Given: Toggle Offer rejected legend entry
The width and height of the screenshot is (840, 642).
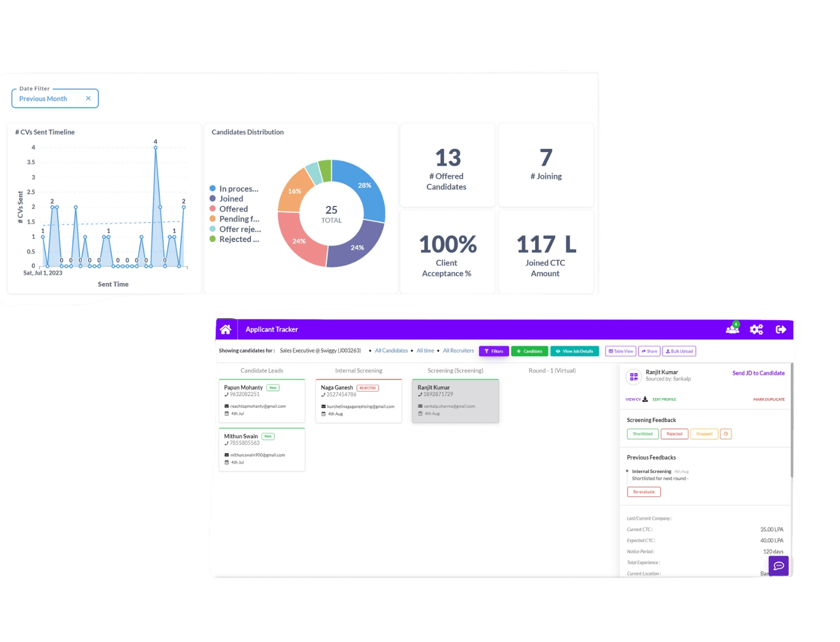Looking at the screenshot, I should click(x=236, y=230).
